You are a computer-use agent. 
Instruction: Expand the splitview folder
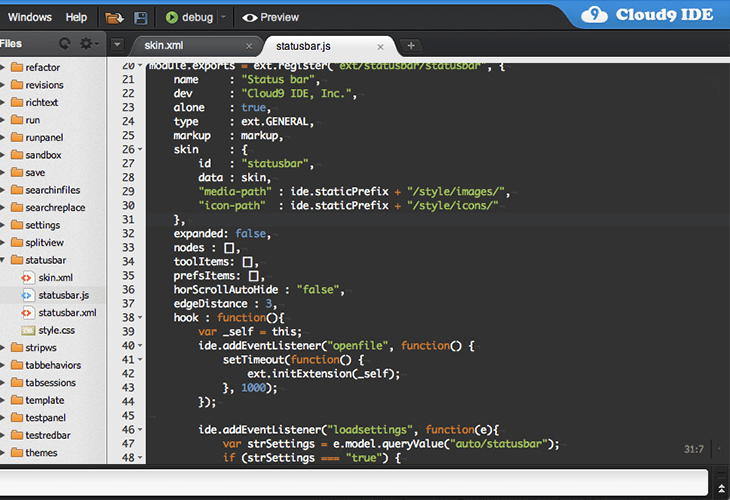(x=2, y=243)
